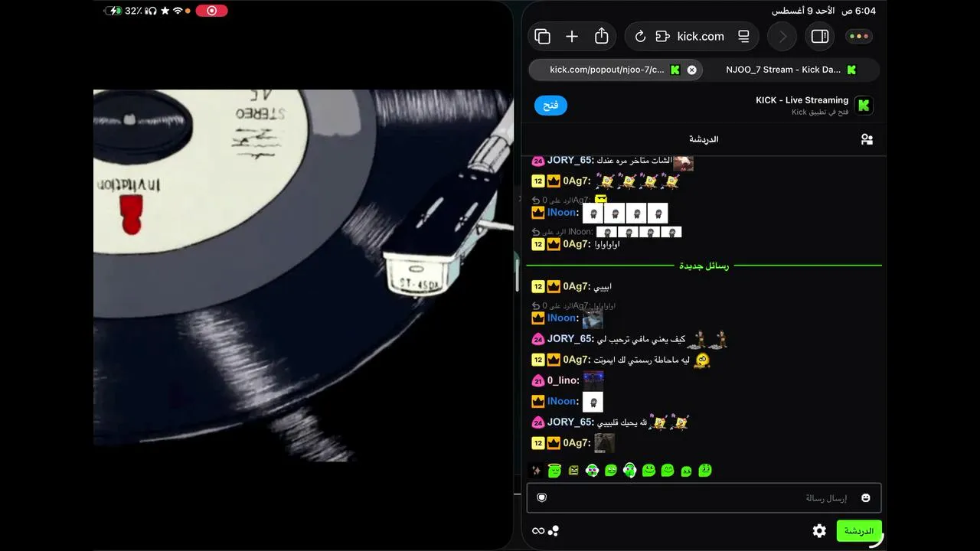The image size is (980, 551).
Task: Reload the kick.com page
Action: pyautogui.click(x=641, y=36)
